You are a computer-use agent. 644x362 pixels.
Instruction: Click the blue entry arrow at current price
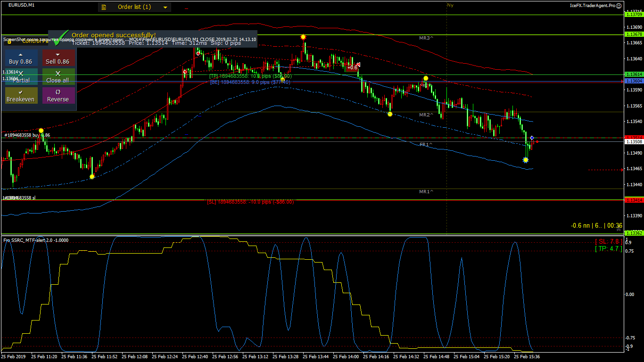532,138
